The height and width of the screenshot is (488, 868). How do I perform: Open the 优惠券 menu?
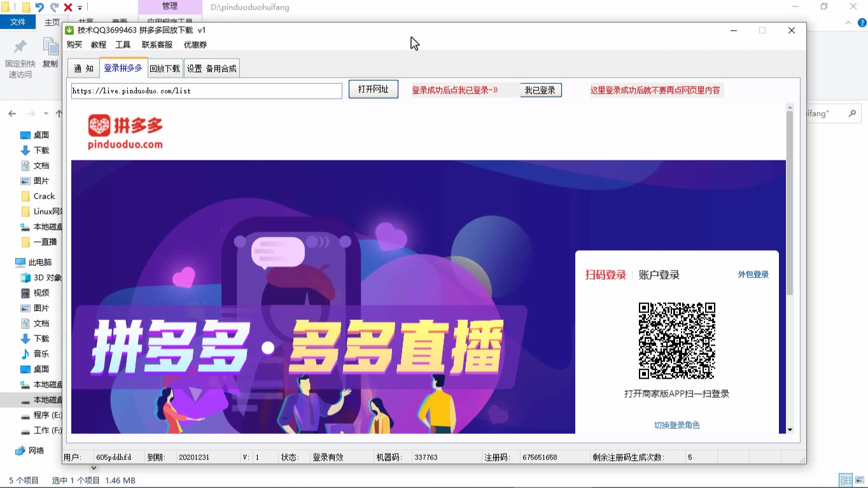pyautogui.click(x=195, y=45)
